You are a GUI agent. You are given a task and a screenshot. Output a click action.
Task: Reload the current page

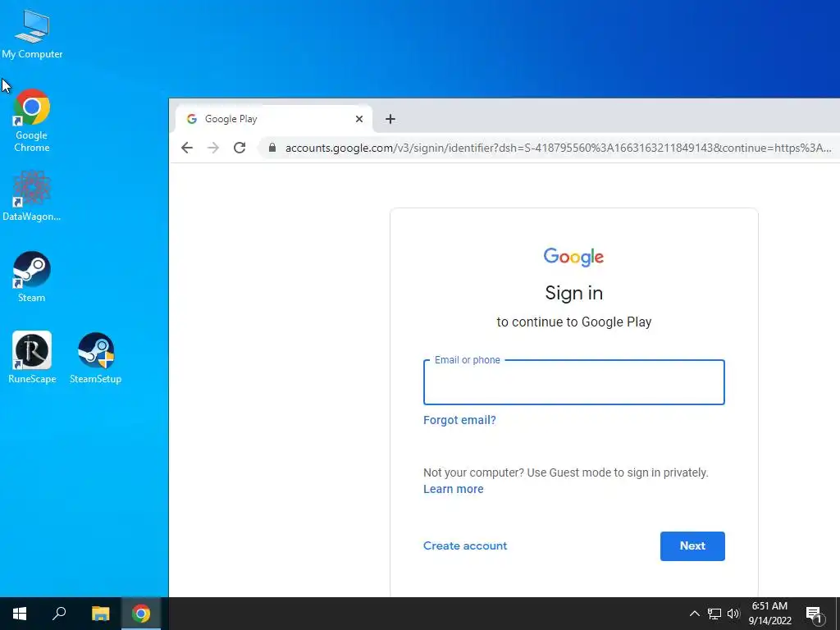point(240,148)
